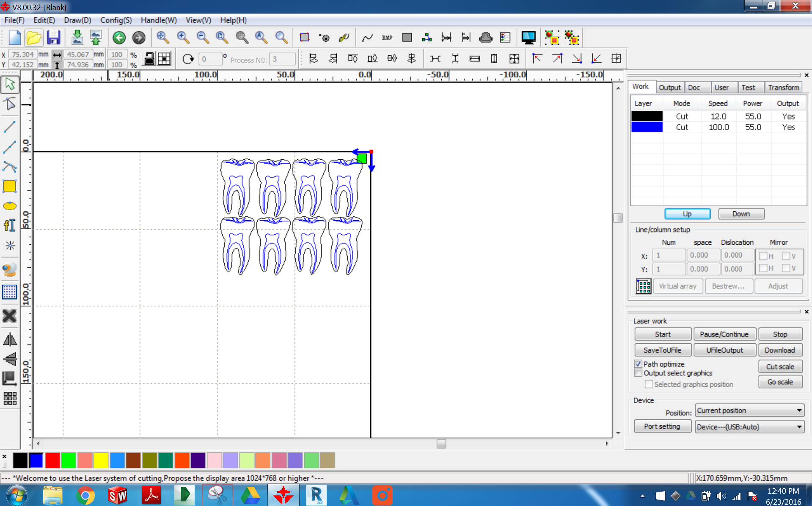Click the Start laser button

[663, 334]
